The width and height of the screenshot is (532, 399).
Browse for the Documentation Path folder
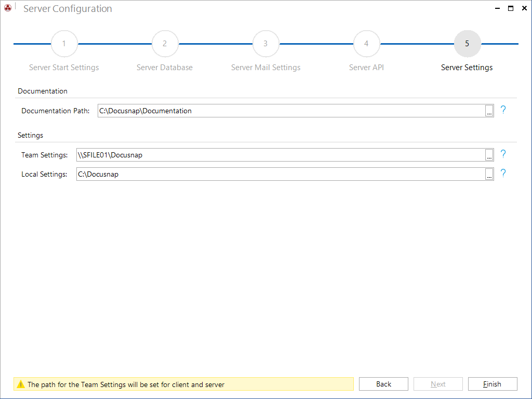[x=489, y=111]
